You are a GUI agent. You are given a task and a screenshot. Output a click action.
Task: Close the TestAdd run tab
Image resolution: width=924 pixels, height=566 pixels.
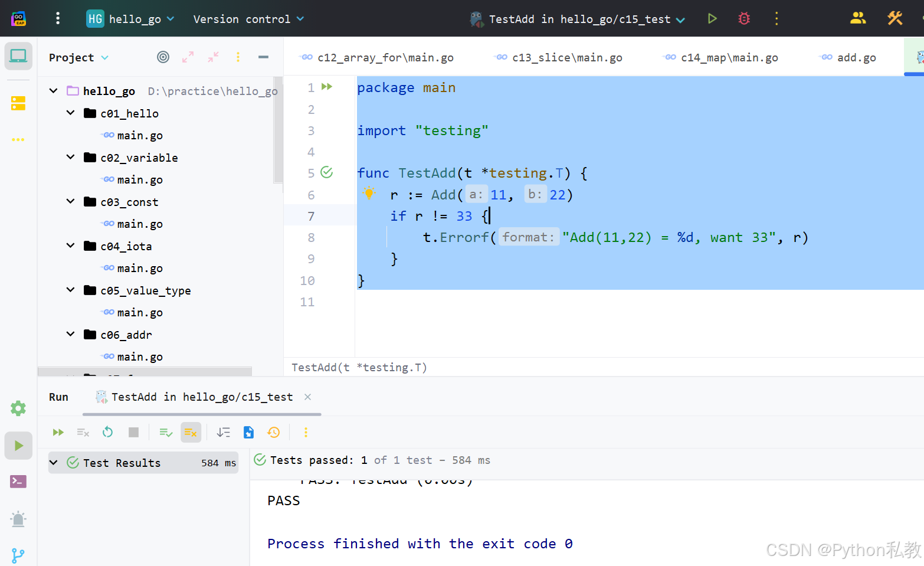point(307,397)
